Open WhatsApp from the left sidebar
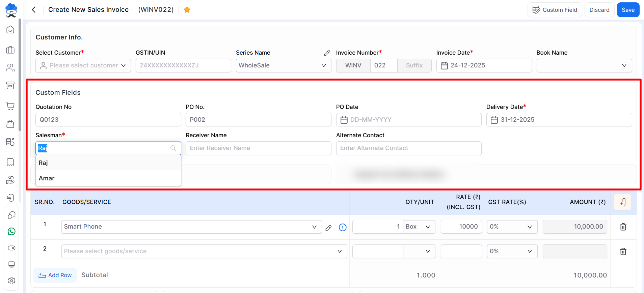The height and width of the screenshot is (293, 644). coord(11,232)
